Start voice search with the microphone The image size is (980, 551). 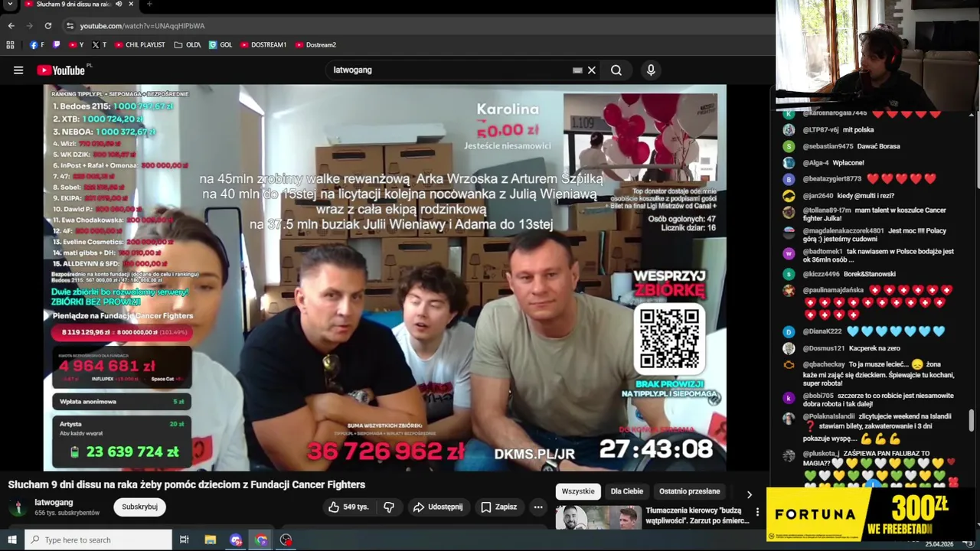[651, 70]
